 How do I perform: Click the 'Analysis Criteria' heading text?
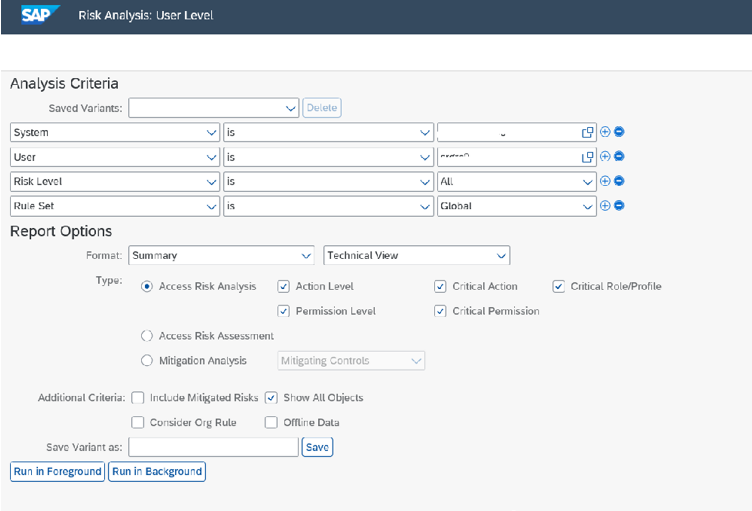coord(64,83)
